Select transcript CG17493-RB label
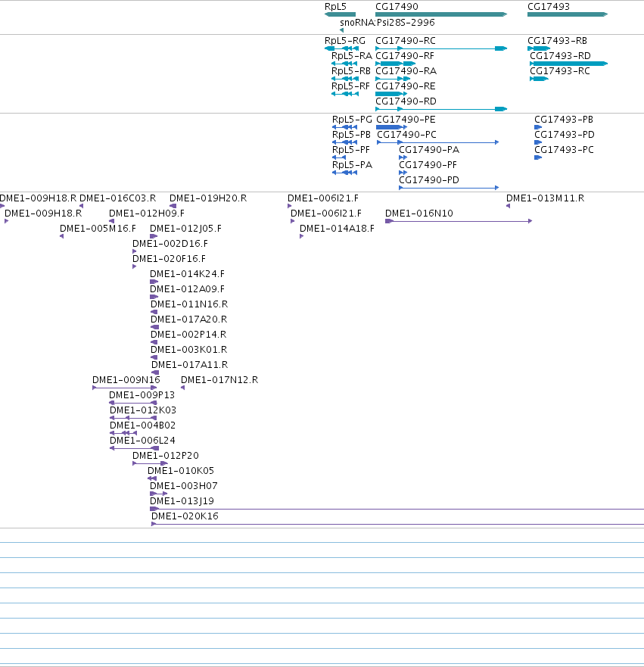 [x=557, y=41]
